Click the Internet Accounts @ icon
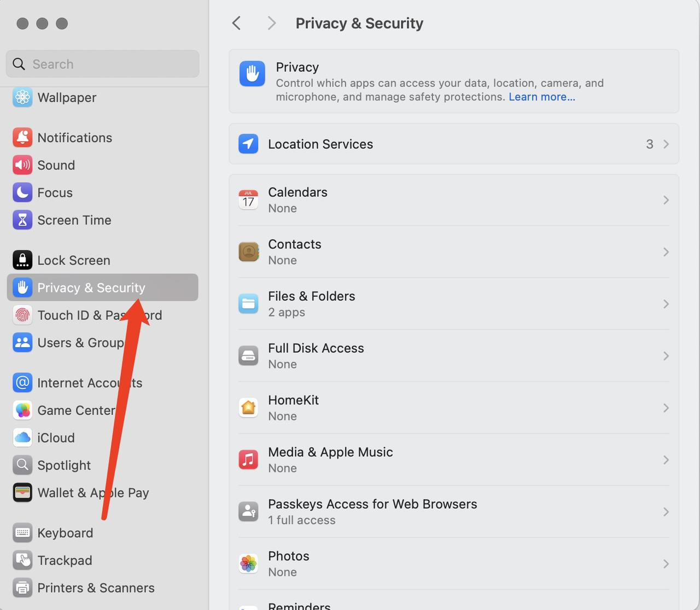 [22, 383]
